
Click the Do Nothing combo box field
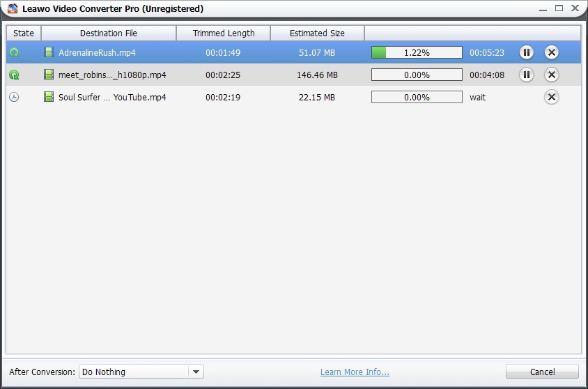point(134,372)
